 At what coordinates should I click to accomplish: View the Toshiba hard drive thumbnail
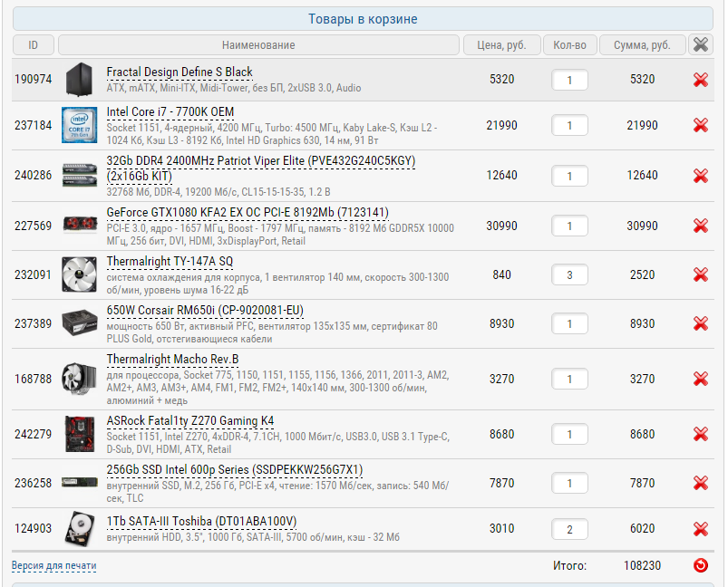(80, 528)
